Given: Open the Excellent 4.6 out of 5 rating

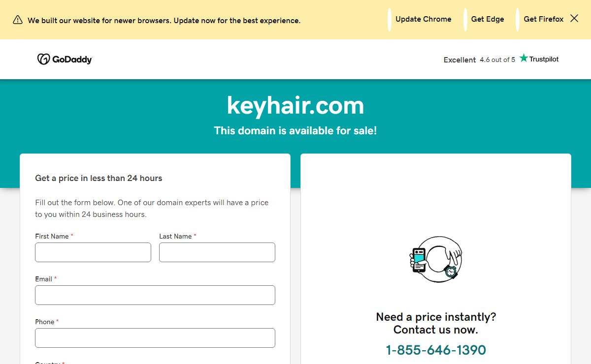Looking at the screenshot, I should 479,60.
